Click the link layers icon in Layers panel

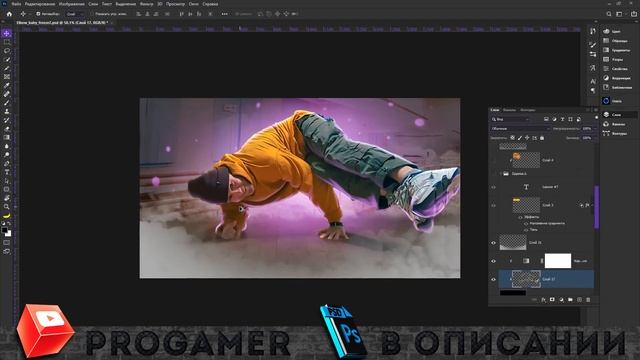pos(534,300)
